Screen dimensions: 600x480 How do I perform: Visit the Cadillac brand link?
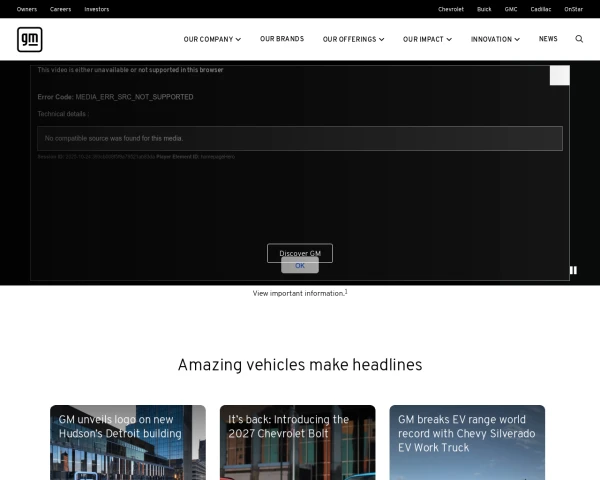(541, 9)
